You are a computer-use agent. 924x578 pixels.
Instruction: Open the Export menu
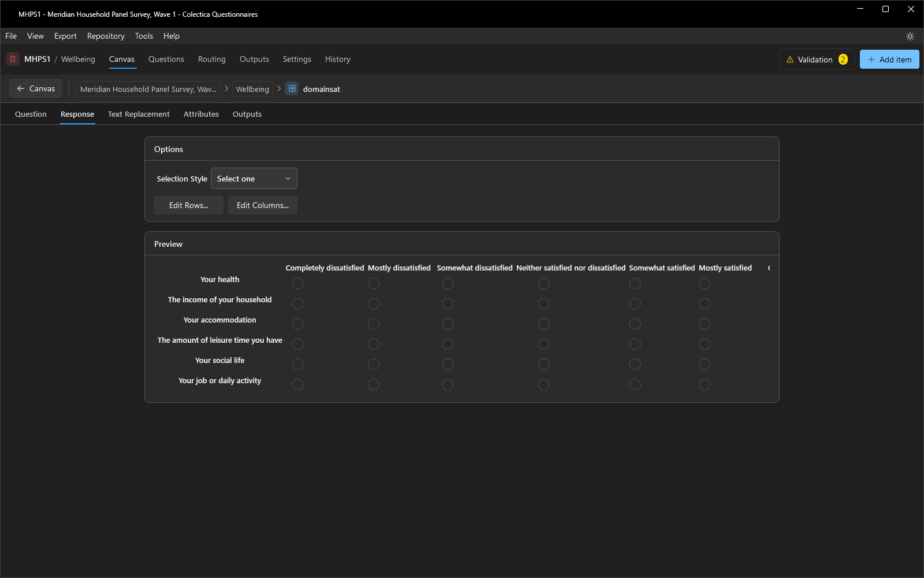coord(65,36)
